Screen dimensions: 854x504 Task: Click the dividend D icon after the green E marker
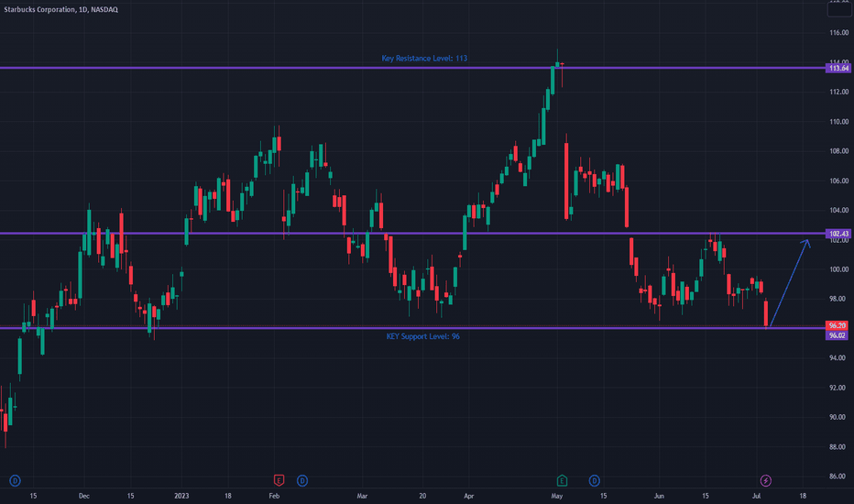[594, 480]
